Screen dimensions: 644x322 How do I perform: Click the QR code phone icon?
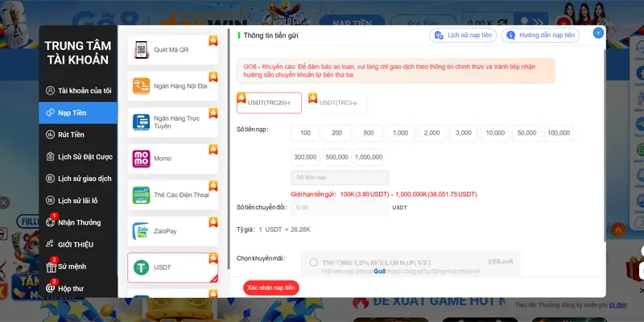pos(142,50)
